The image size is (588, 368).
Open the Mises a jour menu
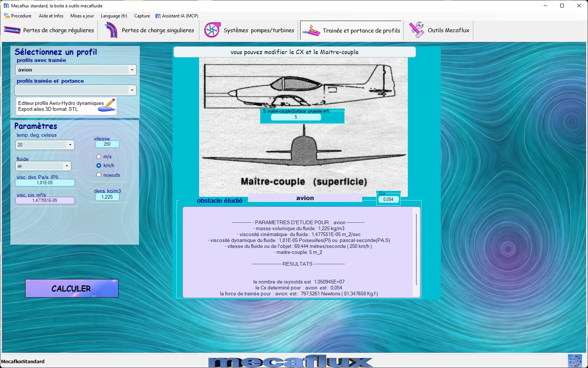click(x=82, y=16)
